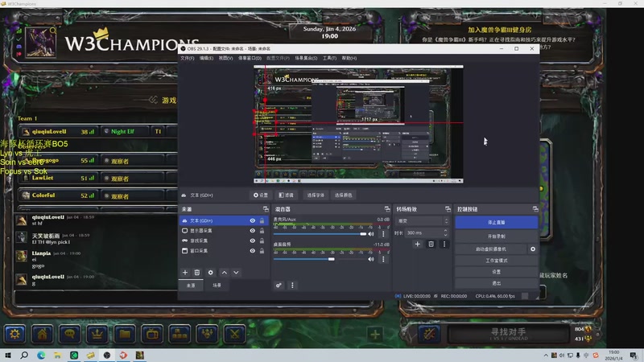Click the blue Stop Streaming button
Viewport: 644px width, 362px height.
tap(496, 223)
